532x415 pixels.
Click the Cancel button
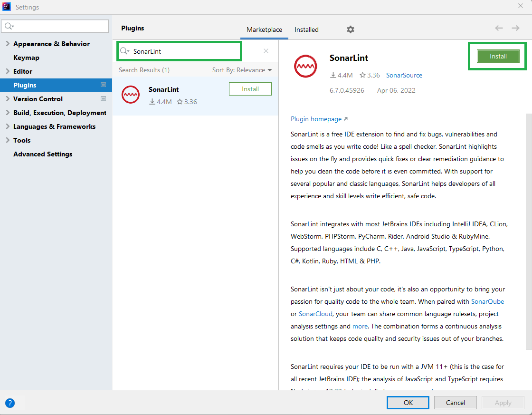[x=456, y=403]
